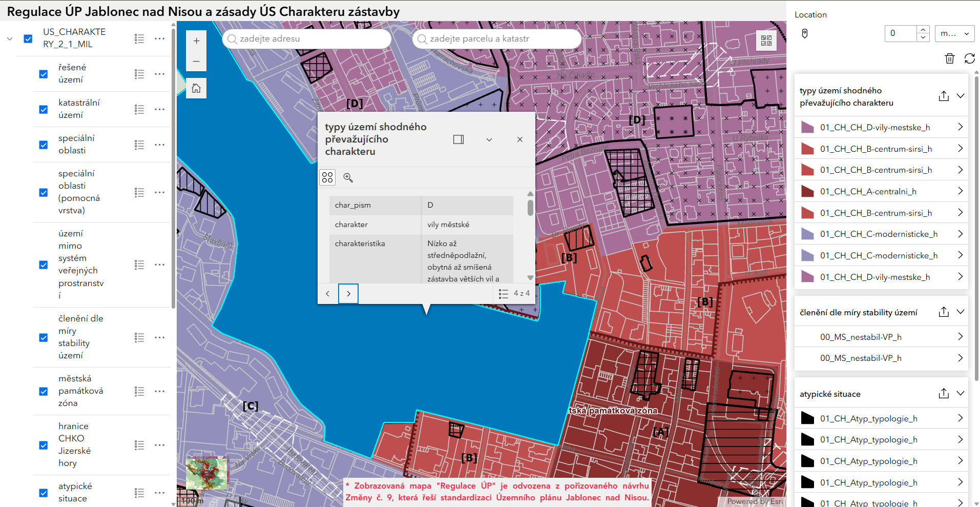
Task: Expand the 01_CH_CH_A-centralni_h result
Action: 960,191
